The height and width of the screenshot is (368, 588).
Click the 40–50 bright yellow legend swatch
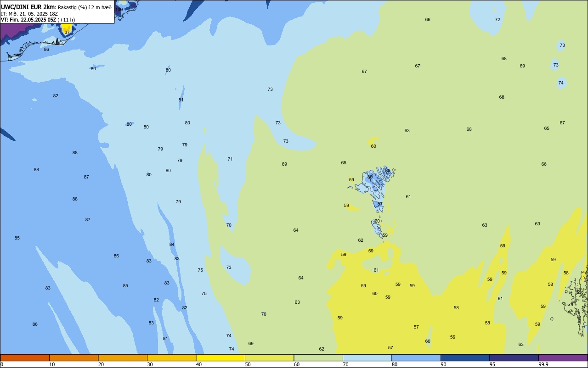point(220,357)
